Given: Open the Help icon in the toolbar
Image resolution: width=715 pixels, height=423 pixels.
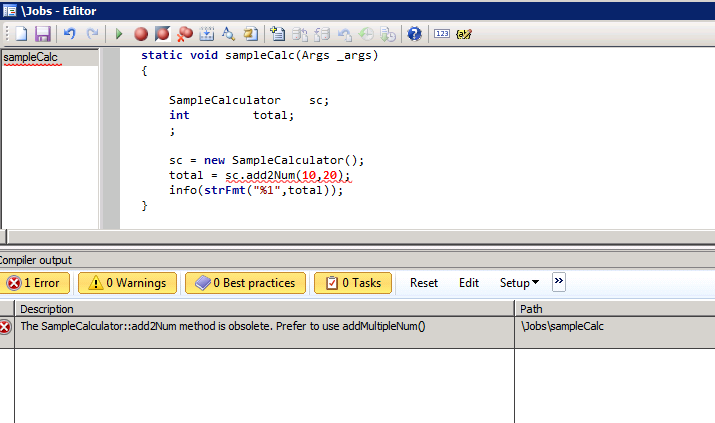Looking at the screenshot, I should coord(414,34).
